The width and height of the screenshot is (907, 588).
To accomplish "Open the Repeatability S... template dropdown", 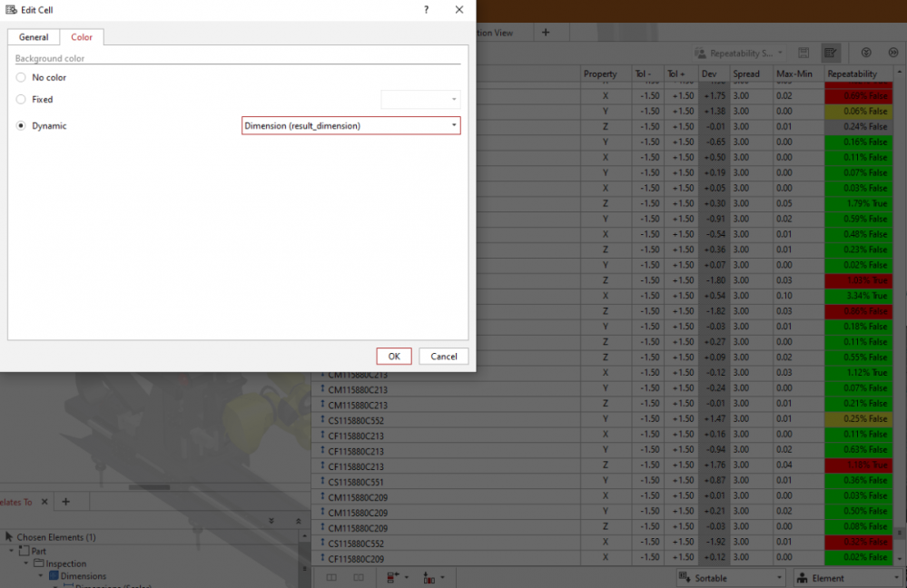I will click(x=739, y=54).
